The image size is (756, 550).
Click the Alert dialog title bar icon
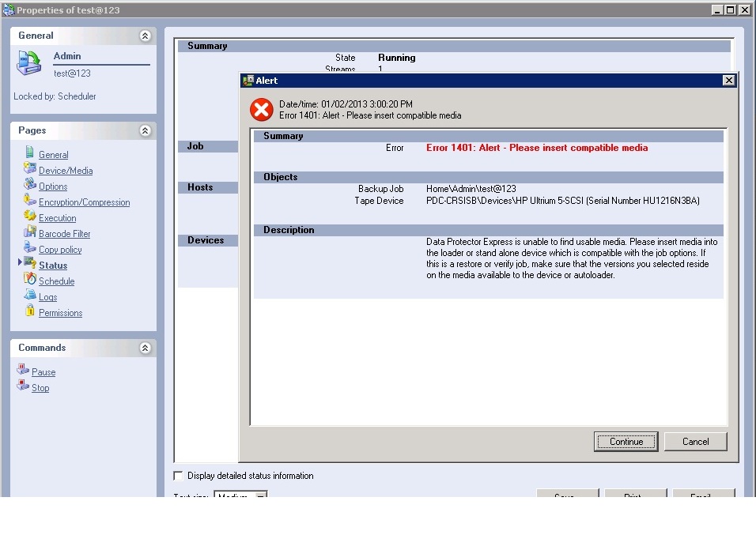pos(248,81)
